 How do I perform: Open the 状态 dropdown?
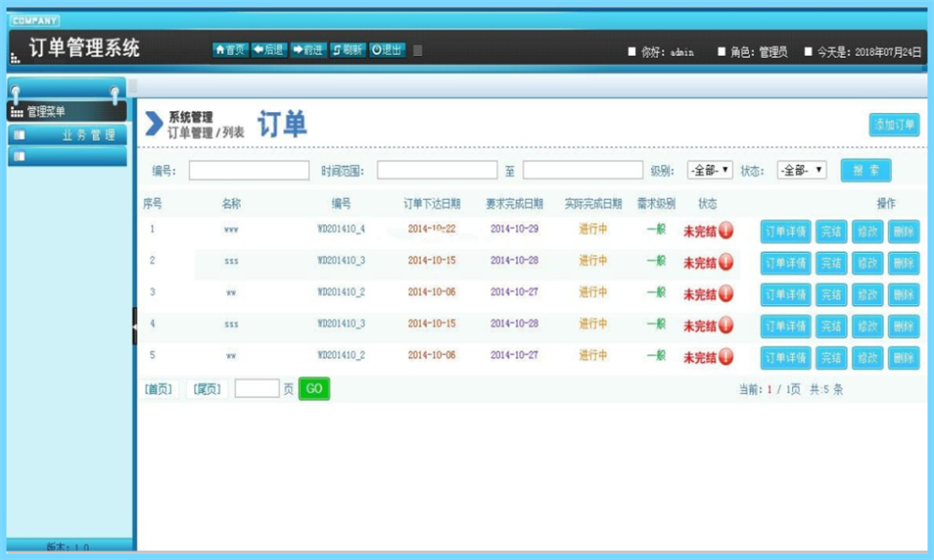coord(801,170)
